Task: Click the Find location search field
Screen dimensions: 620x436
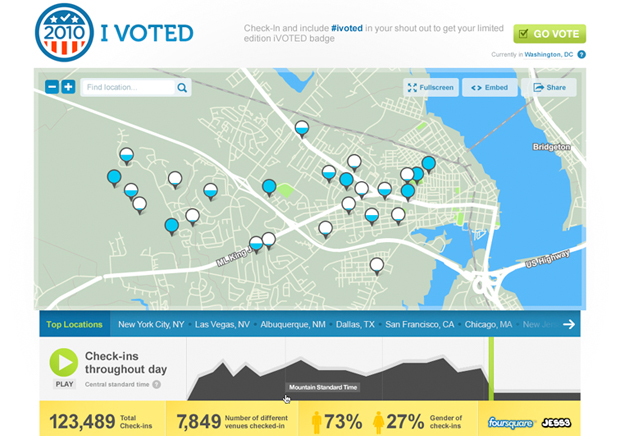Action: [128, 88]
